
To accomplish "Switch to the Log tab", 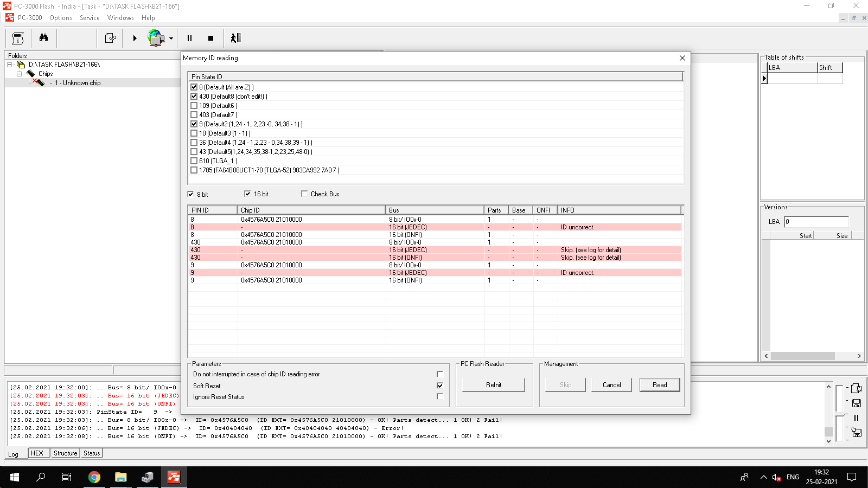I will [13, 454].
